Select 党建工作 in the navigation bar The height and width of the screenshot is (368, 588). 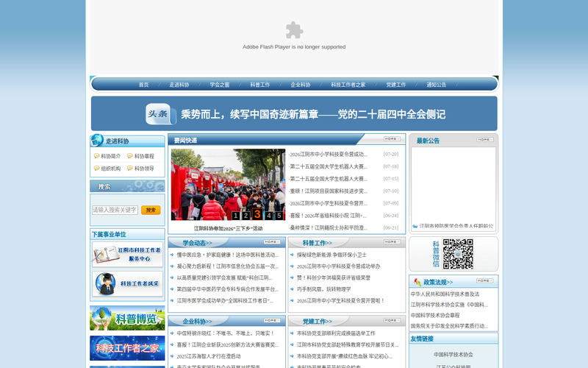(x=396, y=85)
